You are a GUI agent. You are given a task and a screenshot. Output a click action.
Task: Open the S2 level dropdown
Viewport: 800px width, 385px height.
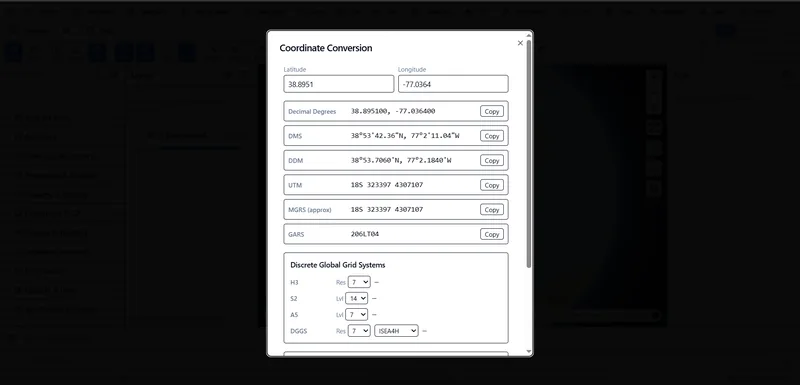tap(357, 298)
